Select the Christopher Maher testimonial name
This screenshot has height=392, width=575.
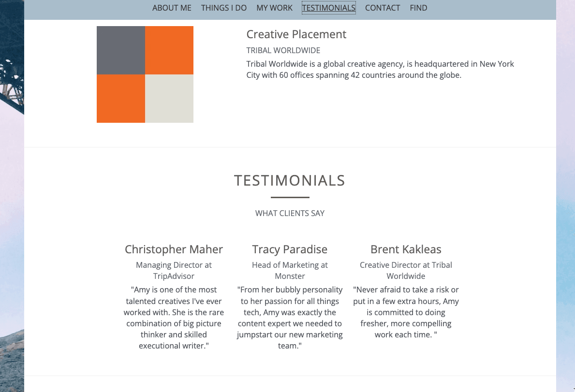pyautogui.click(x=174, y=249)
